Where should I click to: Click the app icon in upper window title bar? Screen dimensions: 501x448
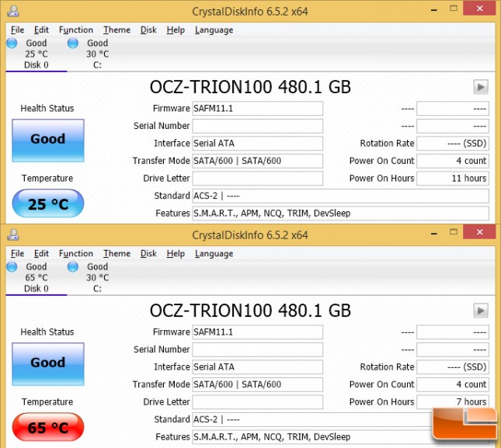[x=13, y=11]
